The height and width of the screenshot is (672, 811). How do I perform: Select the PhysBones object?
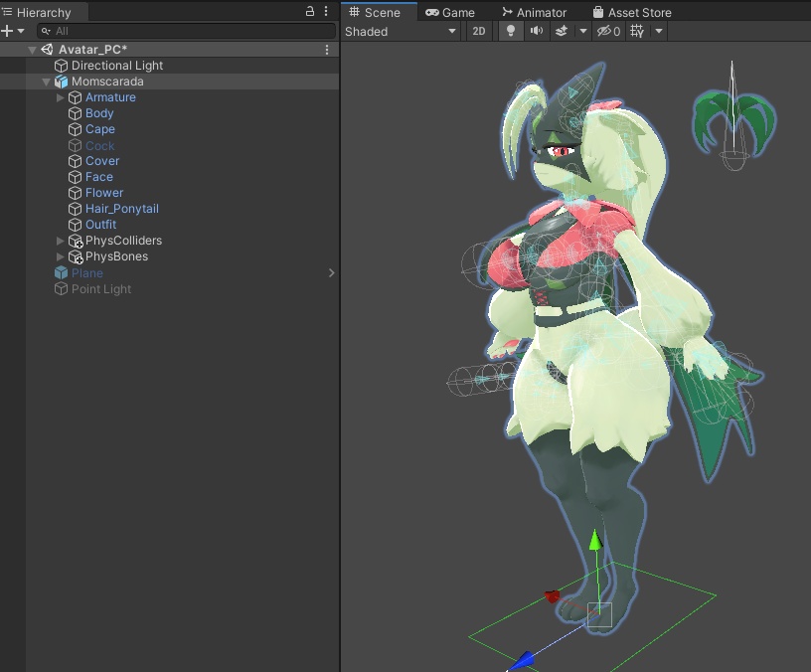tap(117, 257)
